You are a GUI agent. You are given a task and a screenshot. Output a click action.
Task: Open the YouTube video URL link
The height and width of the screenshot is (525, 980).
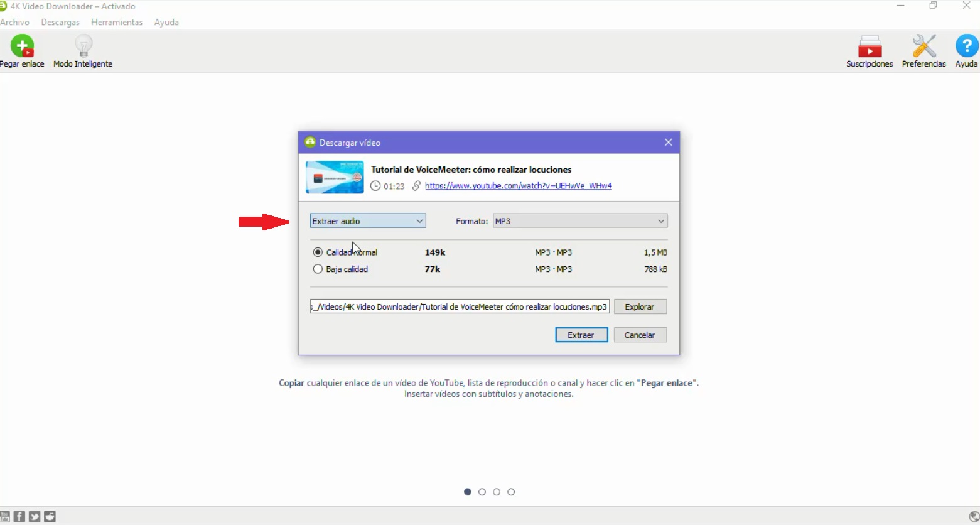[518, 186]
